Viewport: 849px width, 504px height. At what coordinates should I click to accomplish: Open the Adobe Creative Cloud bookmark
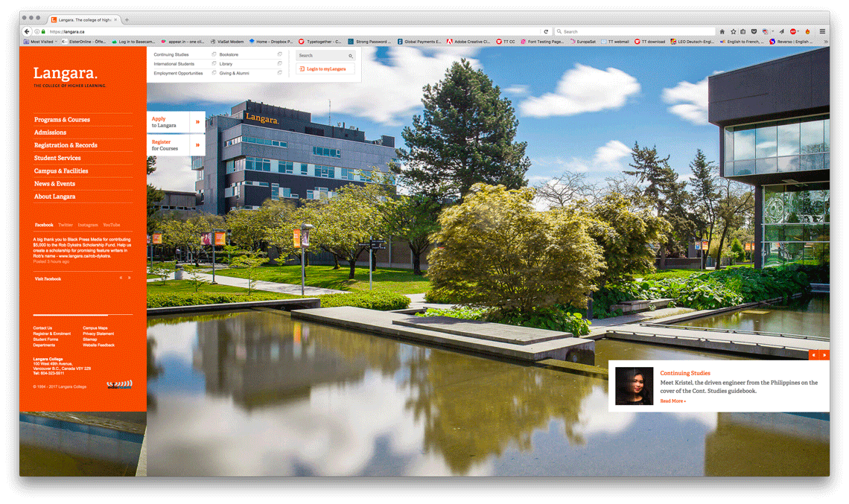click(468, 41)
